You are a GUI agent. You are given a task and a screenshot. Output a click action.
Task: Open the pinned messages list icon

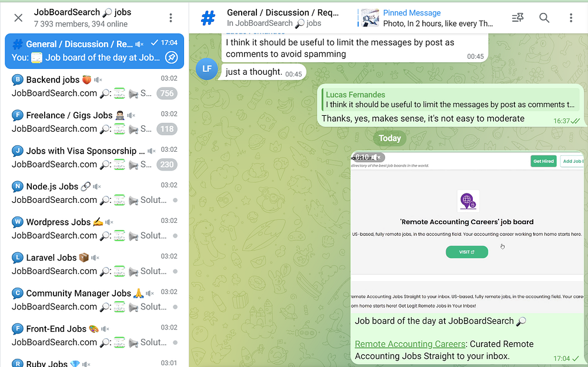[518, 18]
